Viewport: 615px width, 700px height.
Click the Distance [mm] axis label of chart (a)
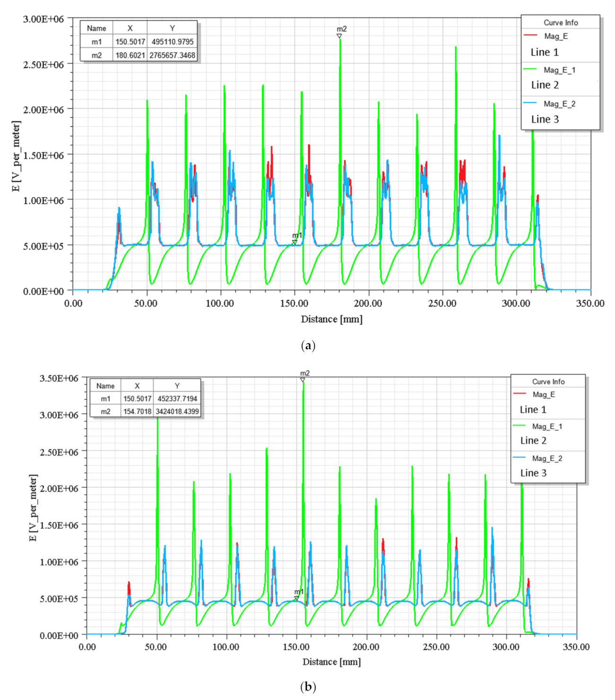click(x=331, y=319)
